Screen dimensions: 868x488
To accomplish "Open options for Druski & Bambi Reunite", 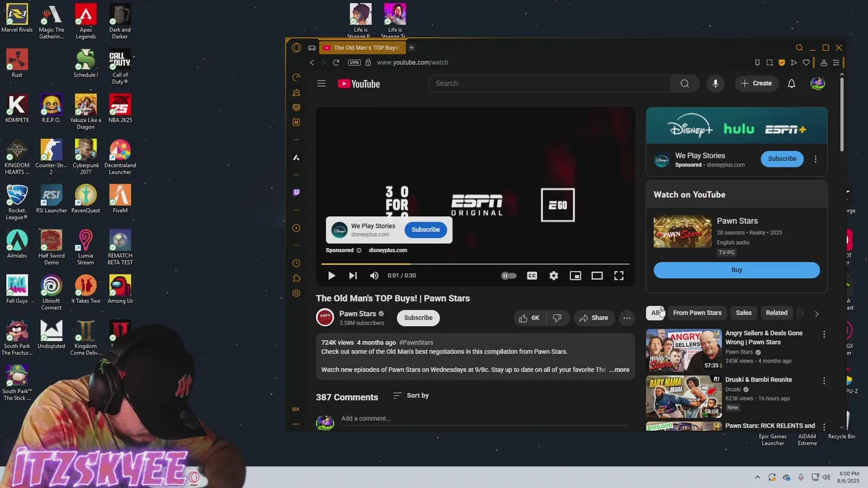I will (x=824, y=381).
